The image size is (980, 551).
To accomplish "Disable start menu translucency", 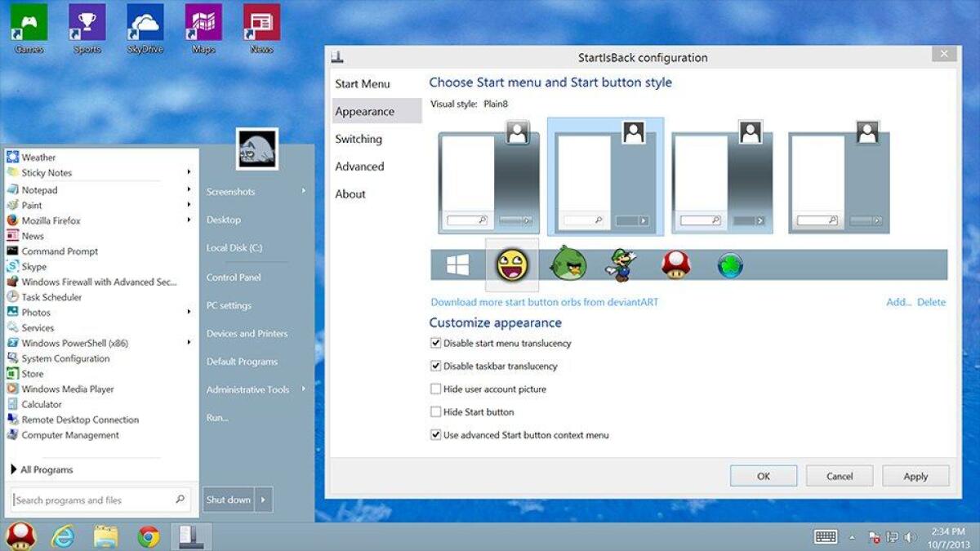I will pos(436,343).
